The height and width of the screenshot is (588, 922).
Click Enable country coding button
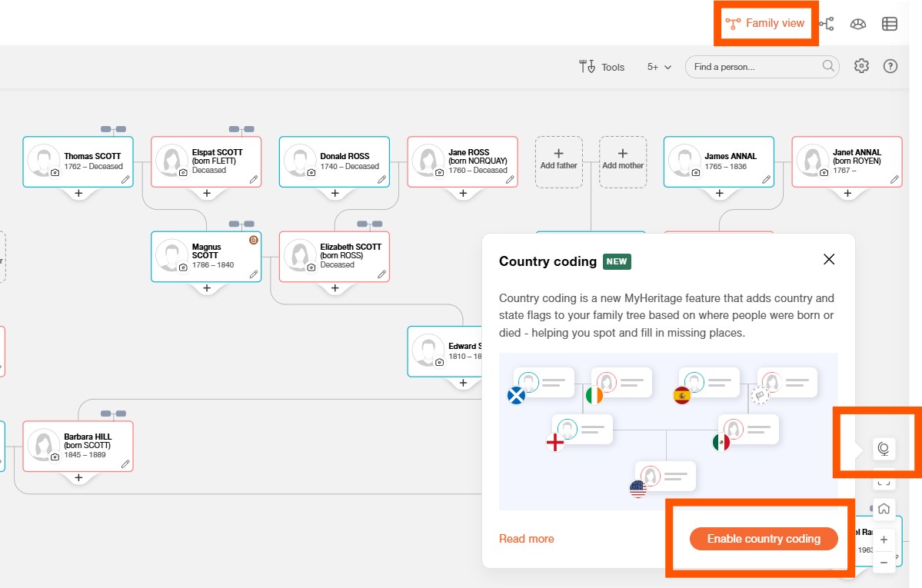(763, 539)
